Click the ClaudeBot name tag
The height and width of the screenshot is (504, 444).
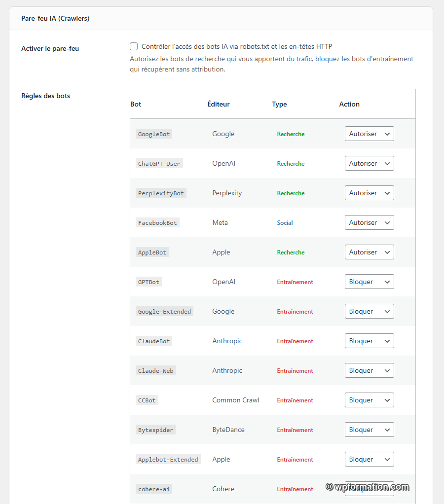tap(154, 341)
